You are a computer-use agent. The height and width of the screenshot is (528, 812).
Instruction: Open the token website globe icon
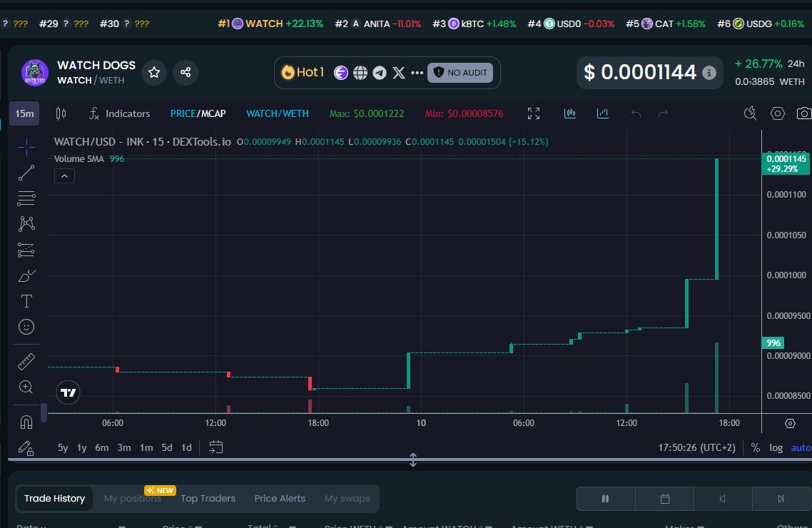pyautogui.click(x=360, y=73)
